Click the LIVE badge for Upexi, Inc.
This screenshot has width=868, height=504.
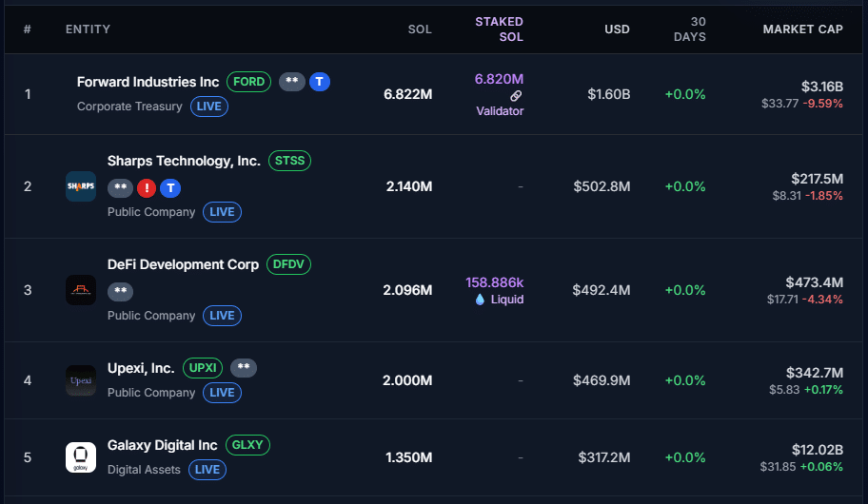click(222, 393)
